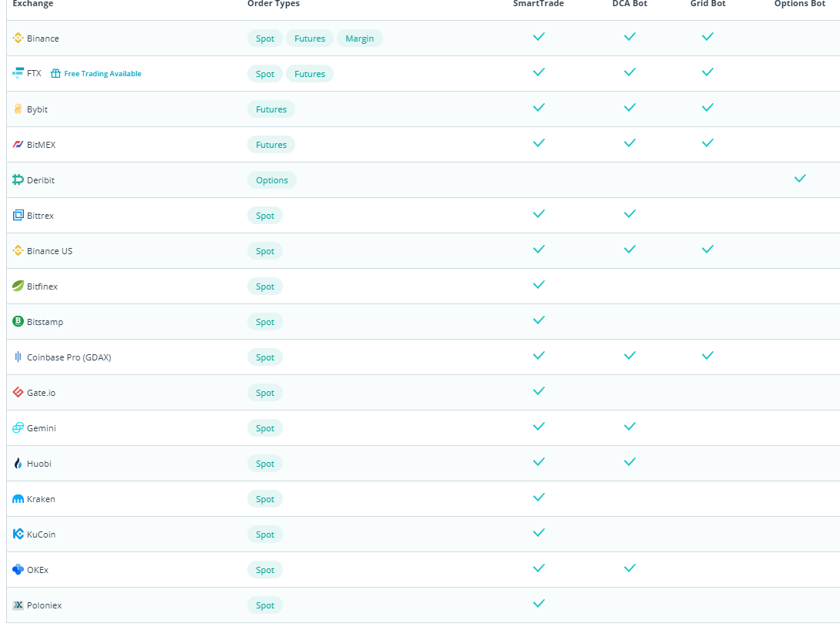Image resolution: width=840 pixels, height=630 pixels.
Task: Click the Coinbase Pro Grid Bot checkmark
Action: pyautogui.click(x=707, y=355)
